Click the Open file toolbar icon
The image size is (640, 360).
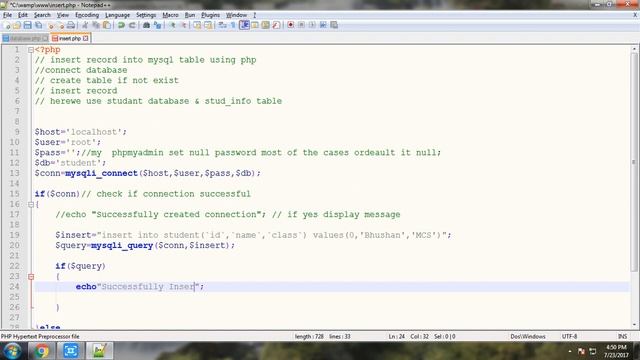[x=17, y=25]
